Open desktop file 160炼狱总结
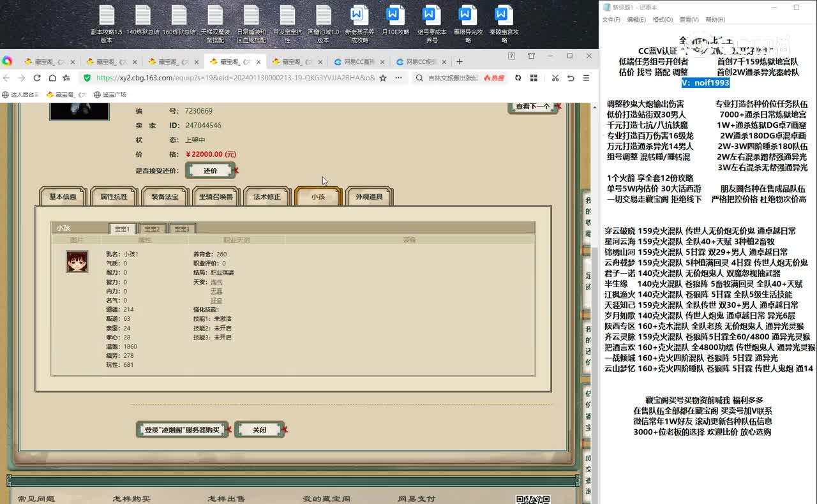The image size is (817, 504). (x=179, y=20)
